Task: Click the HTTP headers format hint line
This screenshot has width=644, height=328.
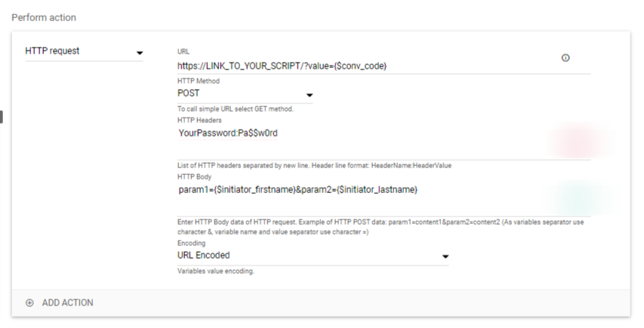Action: [x=314, y=165]
